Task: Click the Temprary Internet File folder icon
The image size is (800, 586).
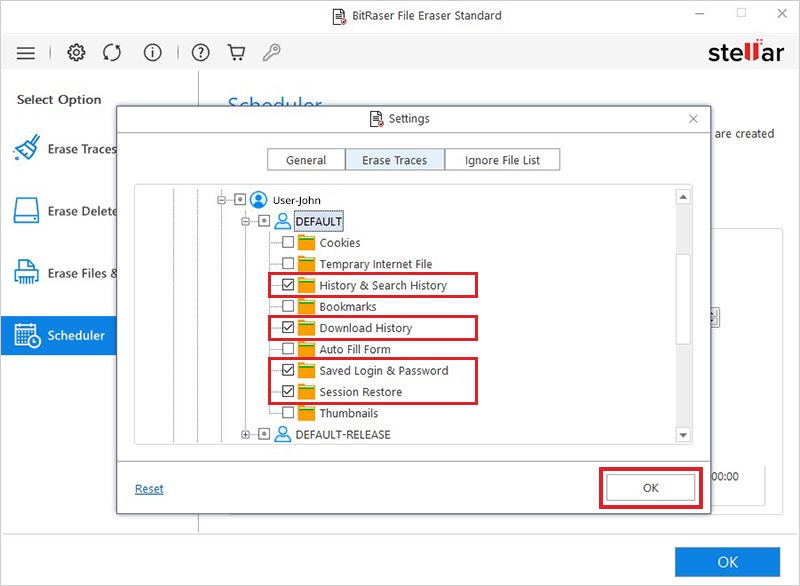Action: [306, 264]
